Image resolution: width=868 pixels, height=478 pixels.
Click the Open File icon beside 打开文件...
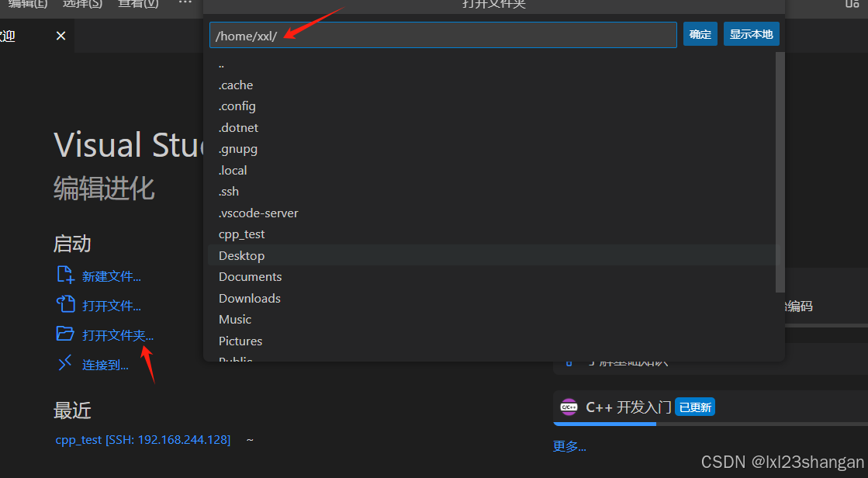click(65, 304)
